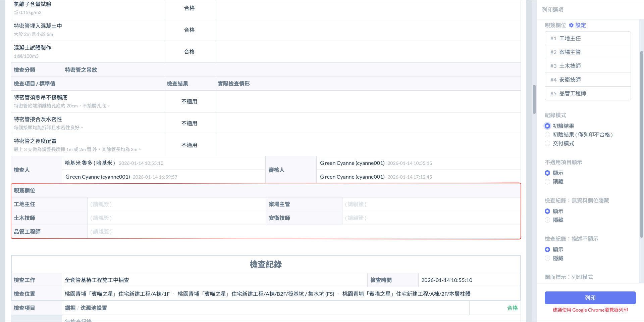Image resolution: width=644 pixels, height=322 pixels.
Task: Select signature field #5 品管工程師
Action: coord(588,93)
